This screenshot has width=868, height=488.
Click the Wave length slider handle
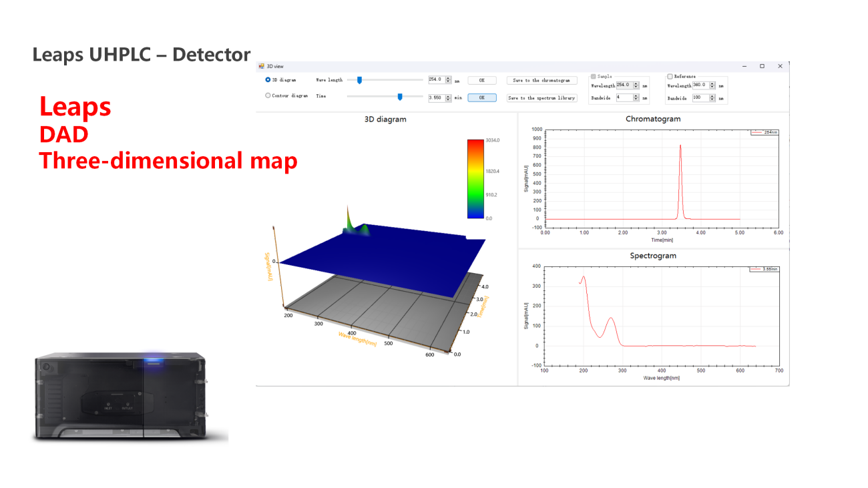click(x=359, y=80)
